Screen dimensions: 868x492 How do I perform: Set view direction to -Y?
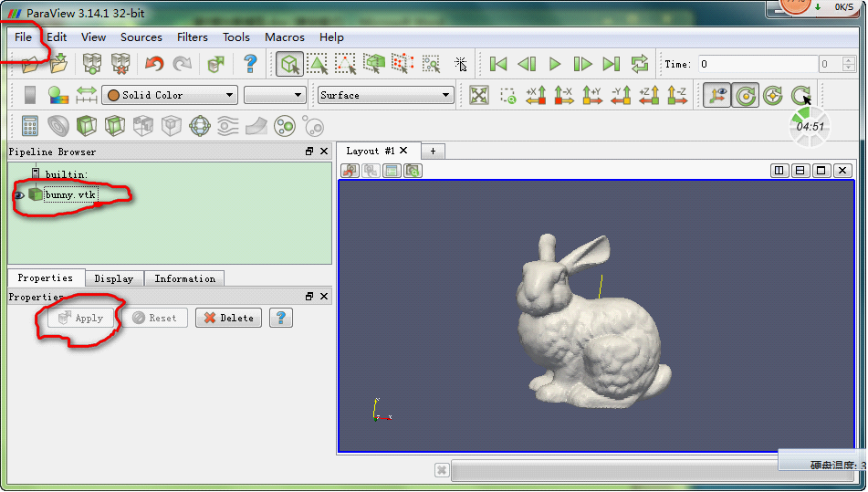point(621,95)
